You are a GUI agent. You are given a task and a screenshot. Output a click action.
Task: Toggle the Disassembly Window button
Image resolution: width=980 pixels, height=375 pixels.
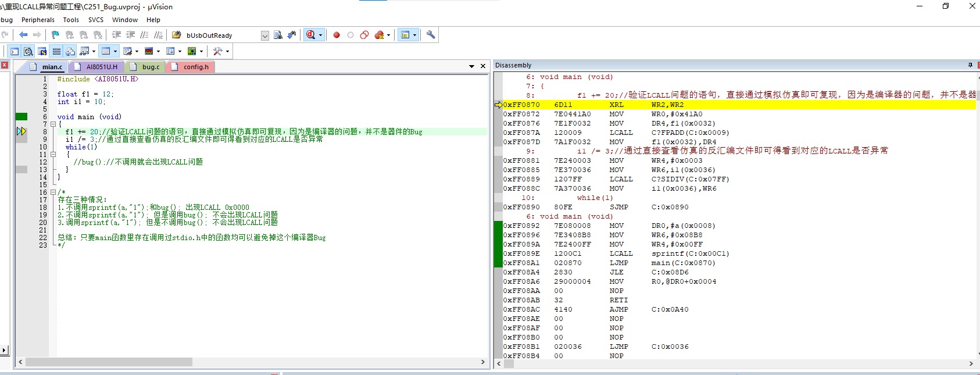tap(28, 51)
